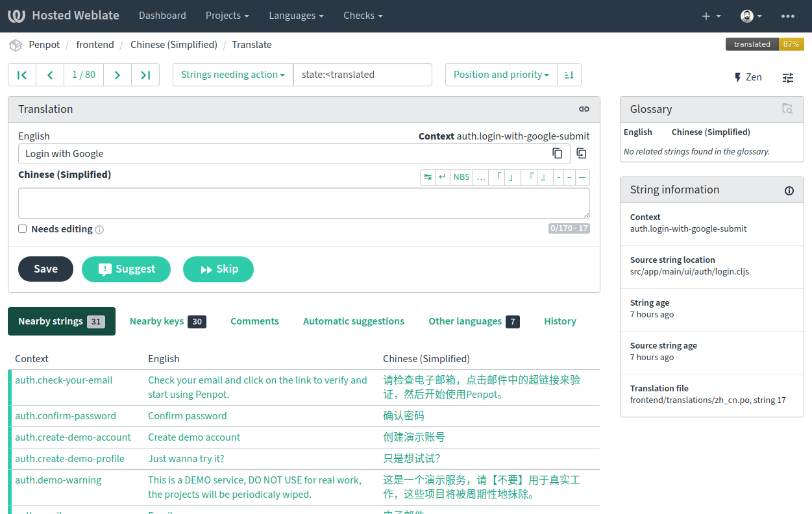This screenshot has height=514, width=812.
Task: Open the Position and priority sort dropdown
Action: 501,75
